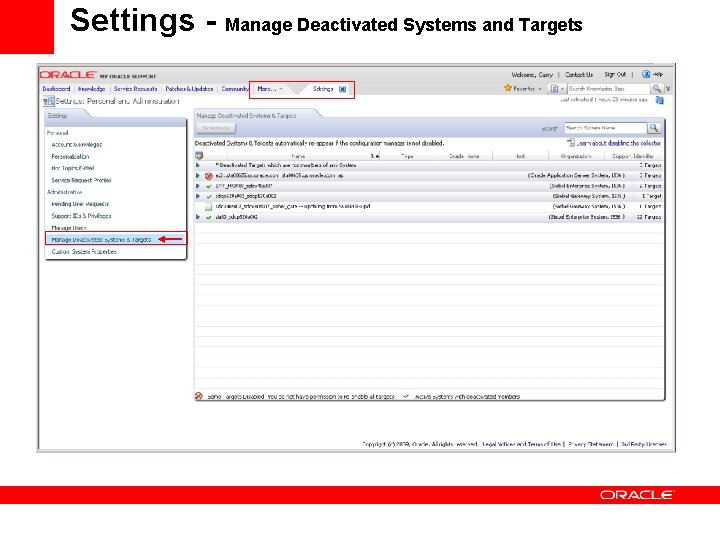Expand the chevron next to global search
720x540 pixels.
click(668, 89)
